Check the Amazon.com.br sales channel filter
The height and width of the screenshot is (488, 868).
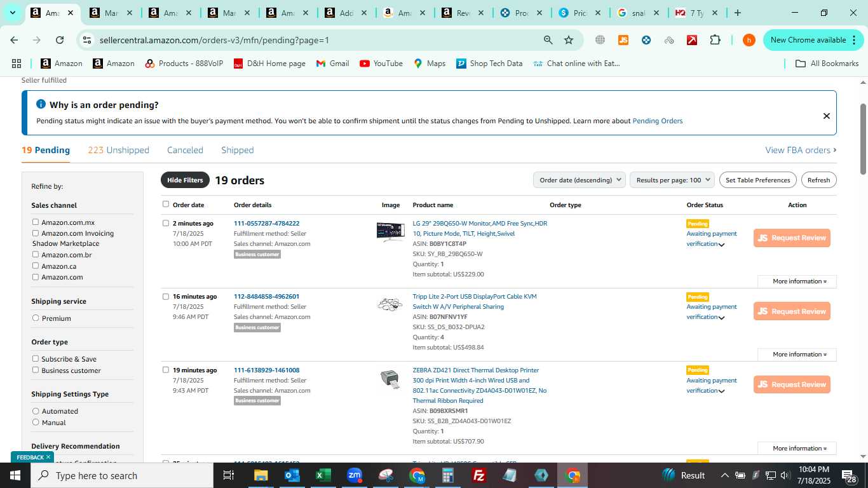coord(36,255)
